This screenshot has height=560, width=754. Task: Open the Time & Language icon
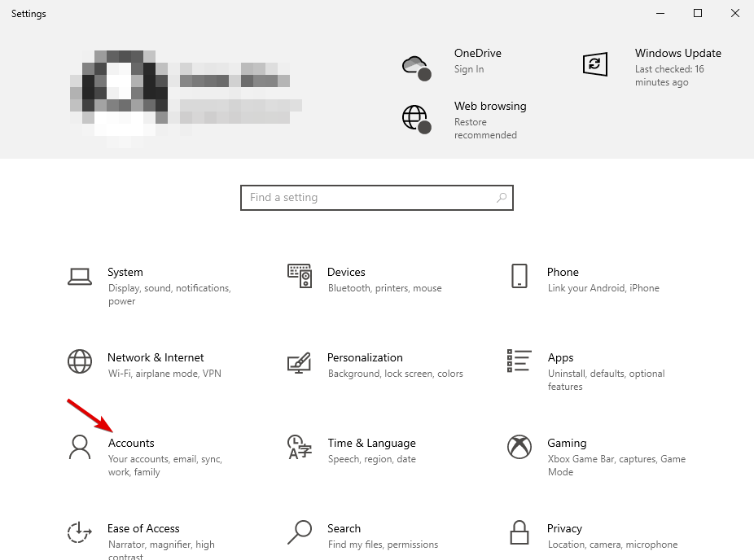(x=300, y=447)
